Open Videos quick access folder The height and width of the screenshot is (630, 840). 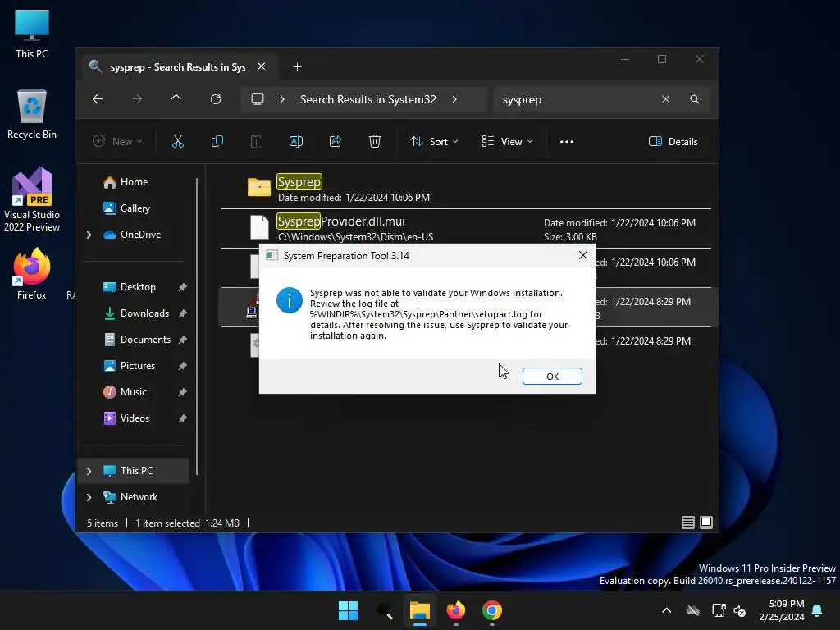click(x=134, y=418)
